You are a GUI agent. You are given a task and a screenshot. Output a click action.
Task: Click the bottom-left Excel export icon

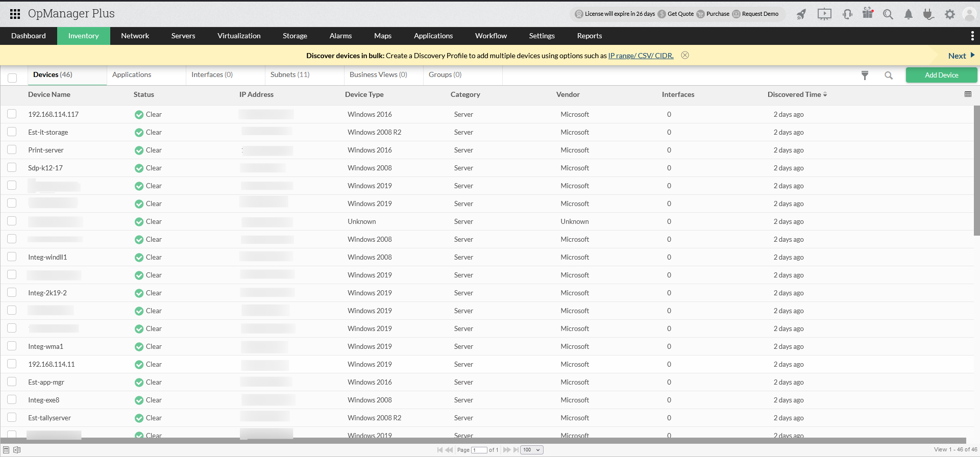click(x=17, y=450)
